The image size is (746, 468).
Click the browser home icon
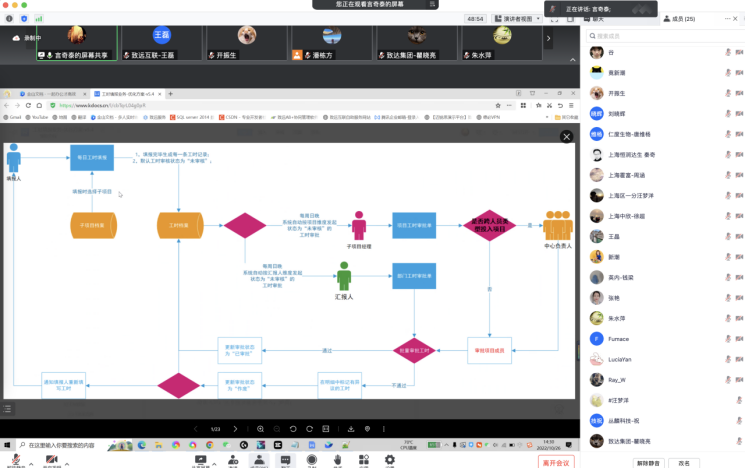(39, 106)
